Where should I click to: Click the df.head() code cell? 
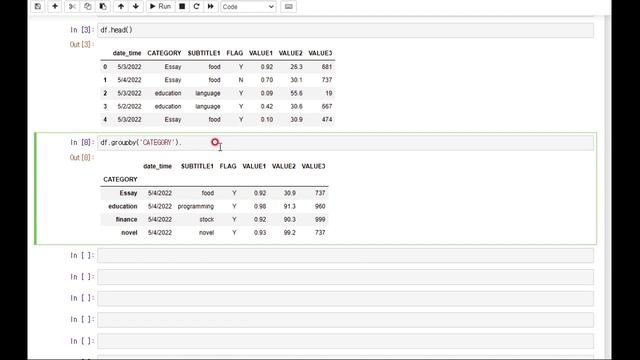coord(345,30)
